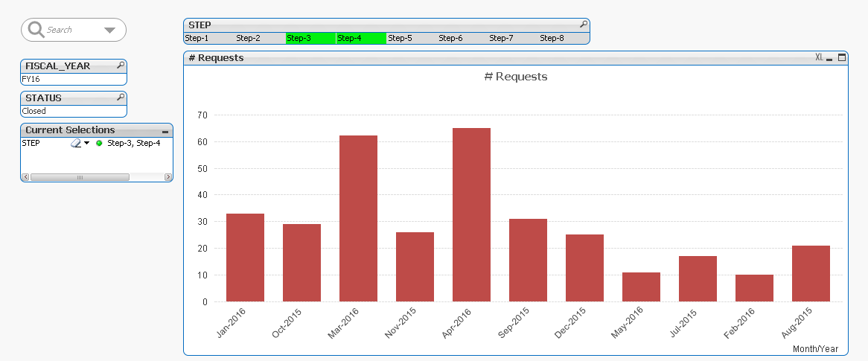The width and height of the screenshot is (868, 361).
Task: Open the search box dropdown arrow
Action: (109, 30)
